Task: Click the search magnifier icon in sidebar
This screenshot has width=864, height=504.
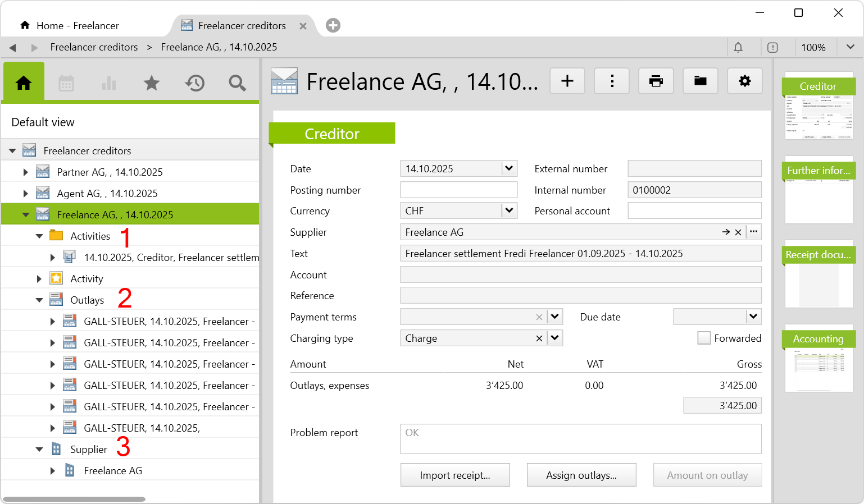Action: (237, 83)
